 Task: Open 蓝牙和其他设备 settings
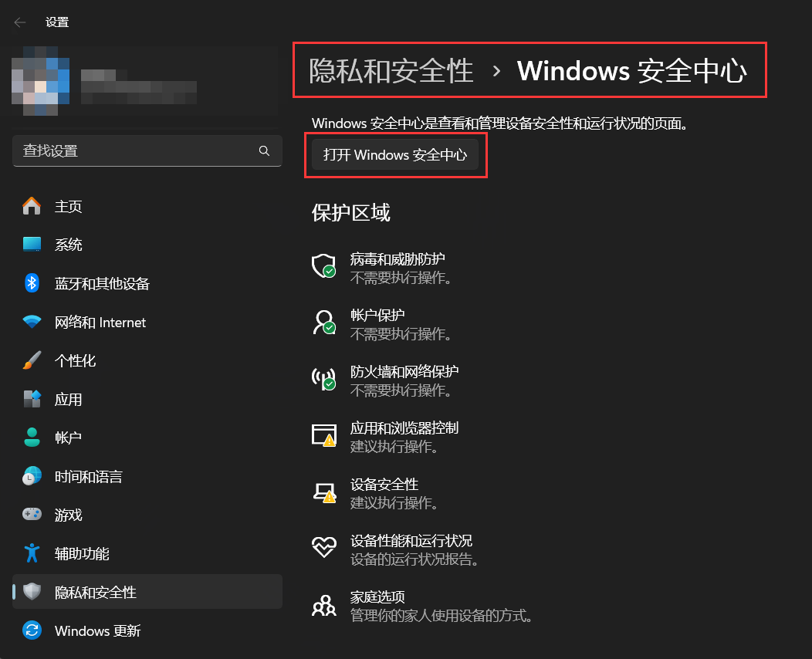pos(102,284)
